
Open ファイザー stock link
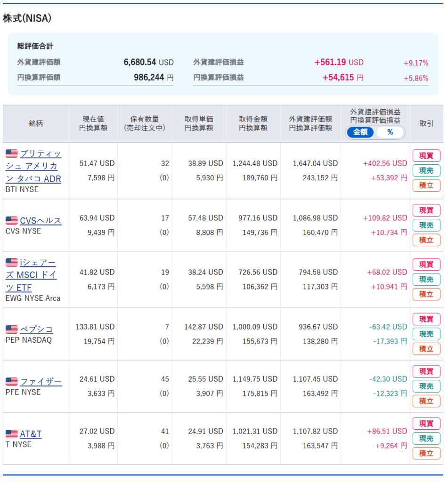(41, 382)
